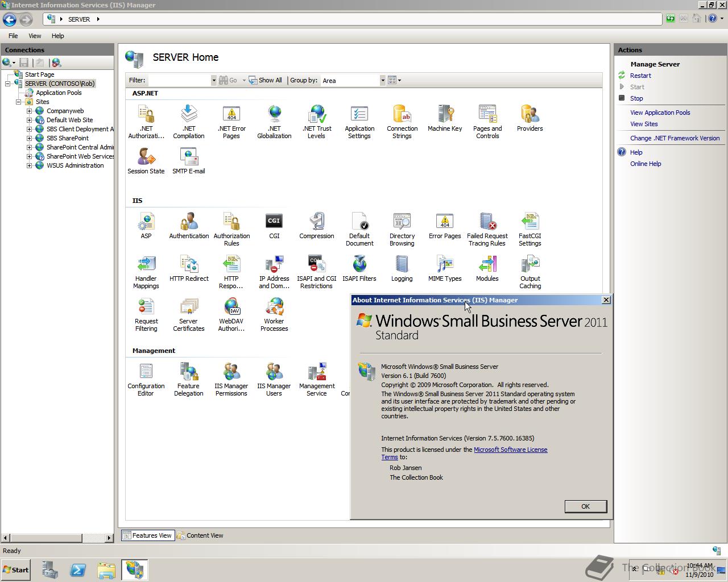Open IIS Manager Permissions feature

231,379
